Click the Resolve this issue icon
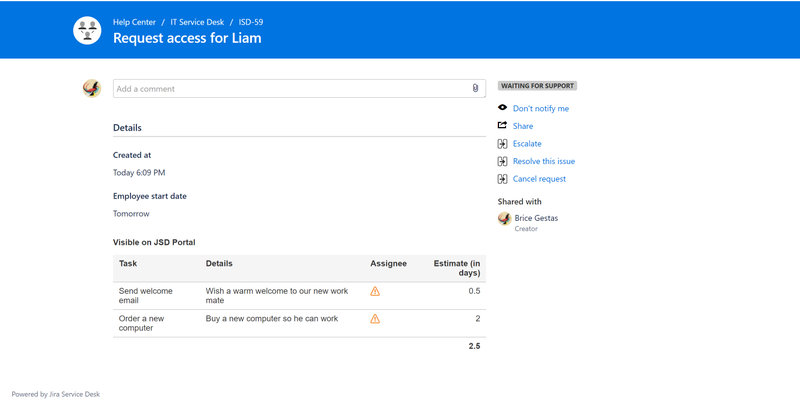The image size is (800, 403). pos(503,161)
